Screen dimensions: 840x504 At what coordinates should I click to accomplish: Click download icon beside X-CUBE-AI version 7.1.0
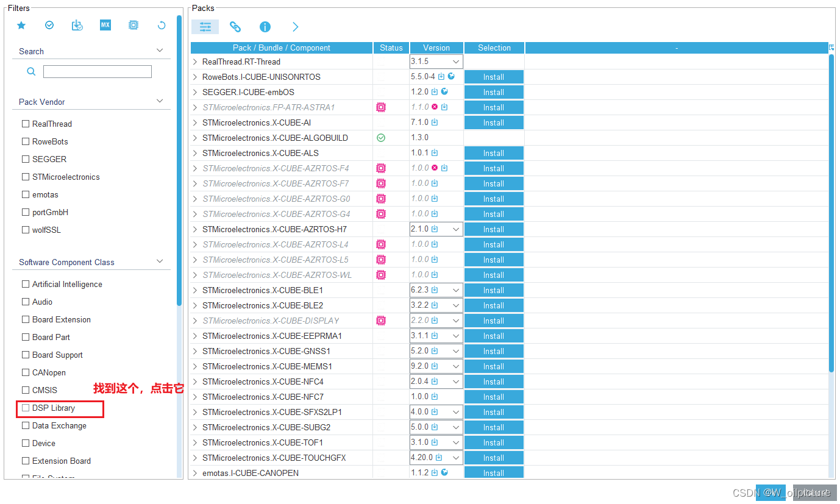435,122
